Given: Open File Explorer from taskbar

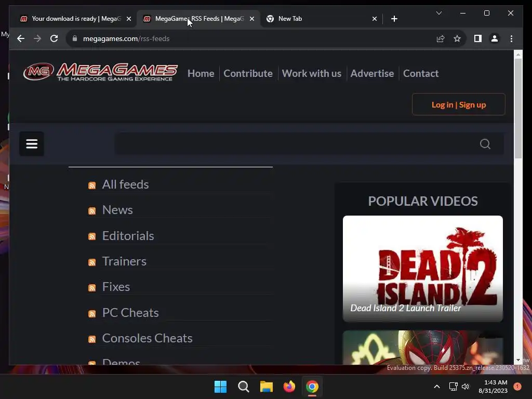Looking at the screenshot, I should point(267,387).
